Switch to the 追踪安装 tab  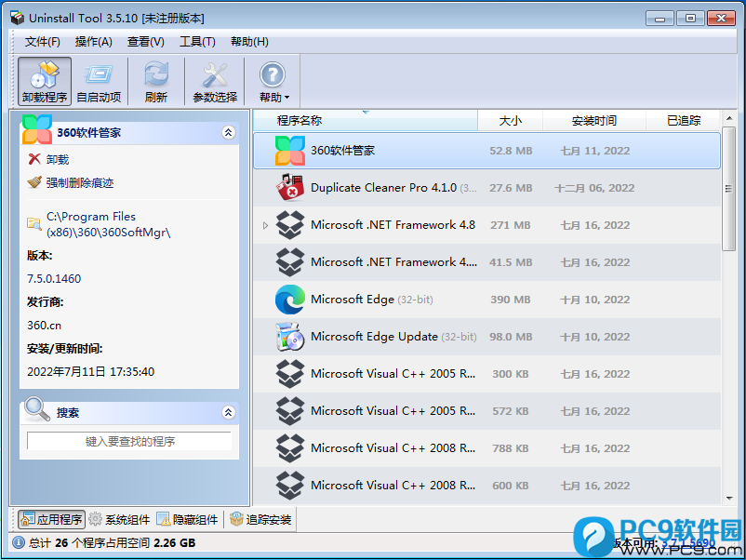tap(260, 519)
